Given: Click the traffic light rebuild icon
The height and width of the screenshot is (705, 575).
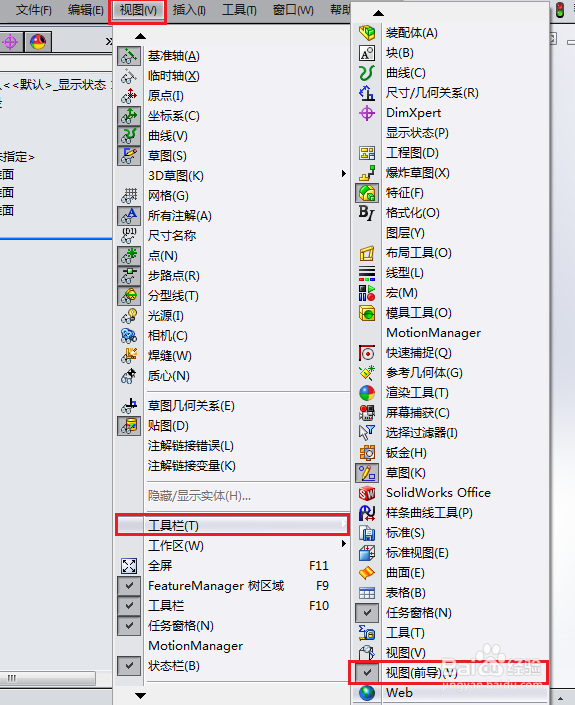Looking at the screenshot, I should (560, 10).
